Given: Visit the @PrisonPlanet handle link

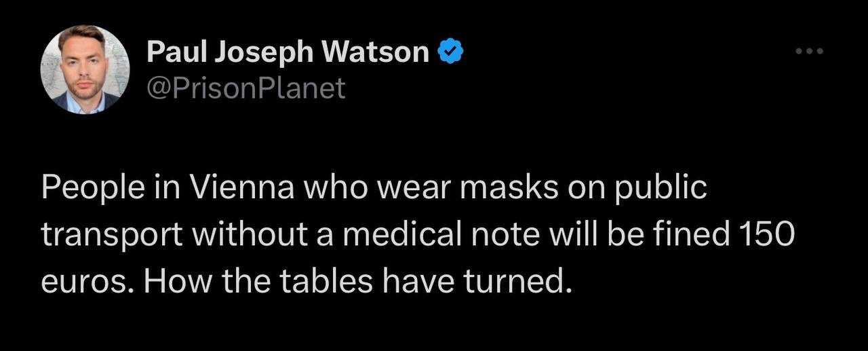Looking at the screenshot, I should [x=246, y=88].
